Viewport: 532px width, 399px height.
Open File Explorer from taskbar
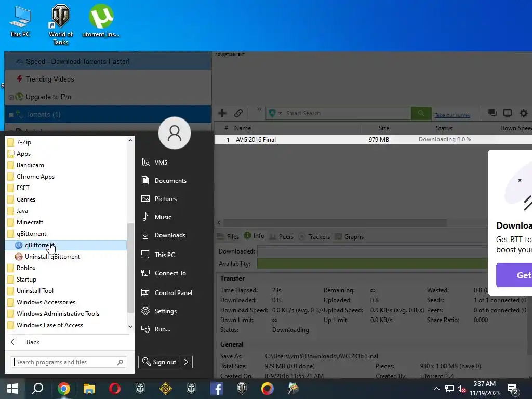tap(89, 389)
